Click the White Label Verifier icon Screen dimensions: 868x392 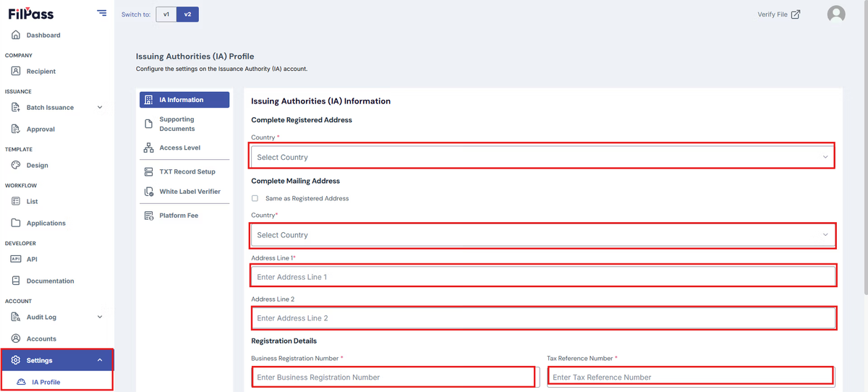[x=148, y=192]
